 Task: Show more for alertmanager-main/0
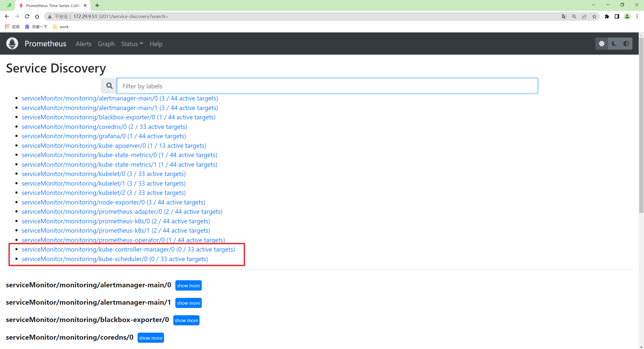(188, 285)
